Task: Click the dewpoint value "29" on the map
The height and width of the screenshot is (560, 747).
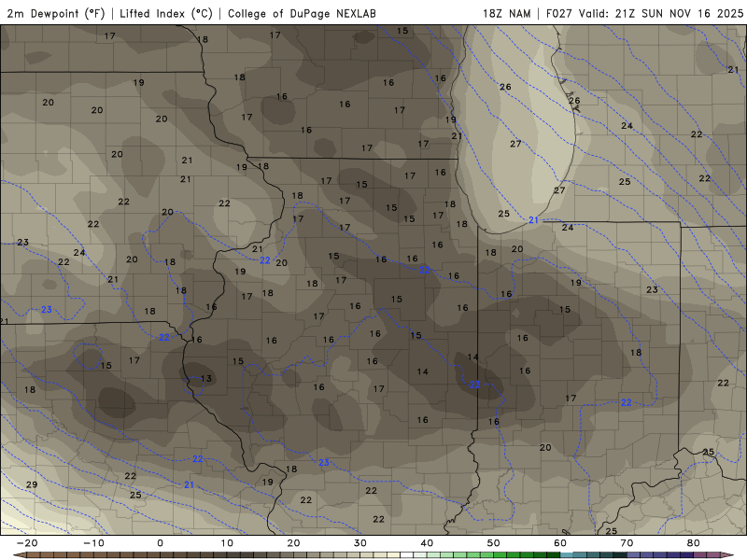Action: (32, 484)
